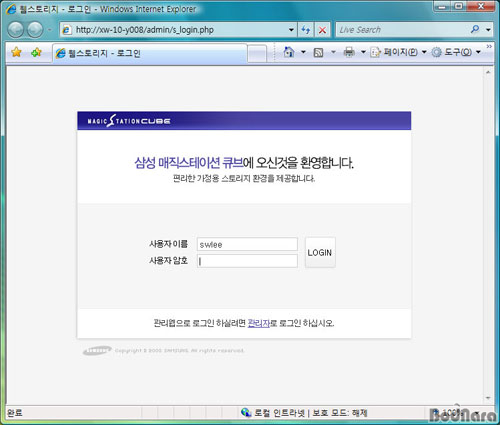The height and width of the screenshot is (425, 500).
Task: Click the 보호 모드: 해제 status text
Action: [340, 413]
